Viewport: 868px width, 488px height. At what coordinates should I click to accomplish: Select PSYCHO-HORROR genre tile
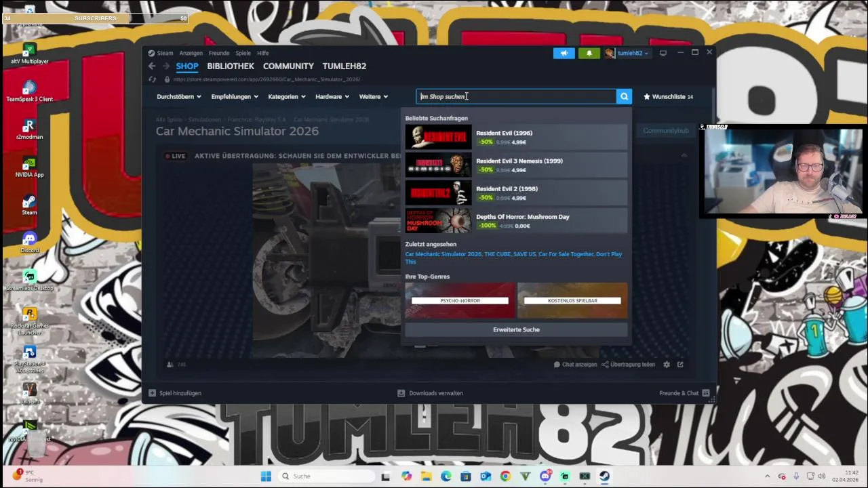[x=460, y=300]
